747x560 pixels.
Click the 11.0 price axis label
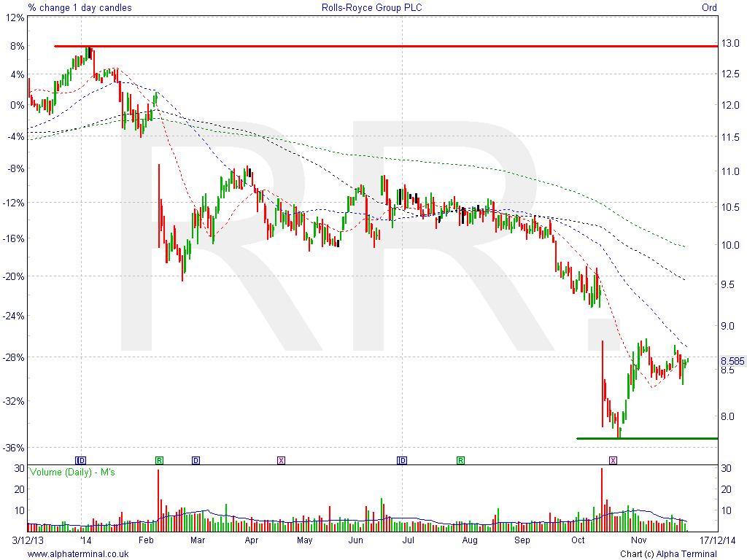[x=729, y=171]
